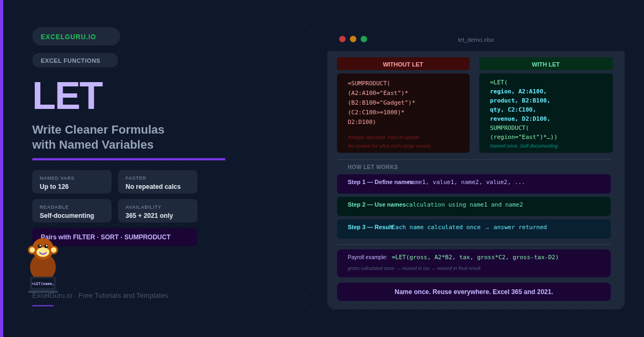Select the WITHOUT LET header
Screen dimensions: 644x337
click(403, 64)
